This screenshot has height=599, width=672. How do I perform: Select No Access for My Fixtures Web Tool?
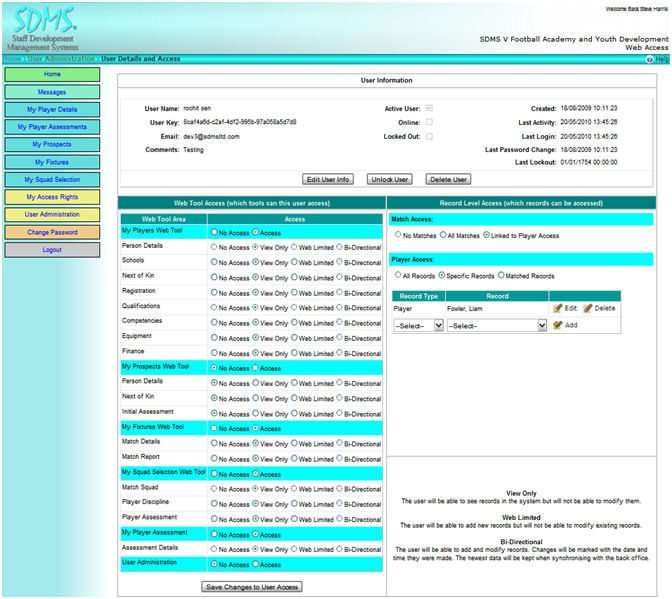[x=214, y=428]
